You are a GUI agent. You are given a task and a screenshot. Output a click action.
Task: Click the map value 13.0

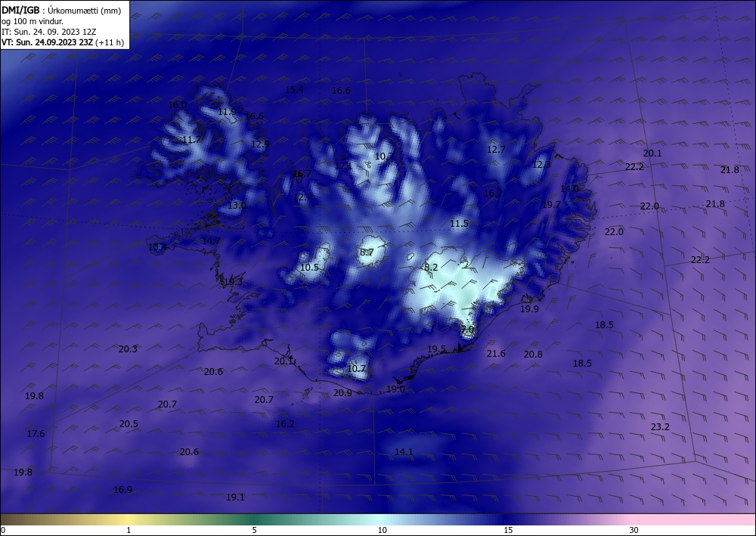point(237,206)
